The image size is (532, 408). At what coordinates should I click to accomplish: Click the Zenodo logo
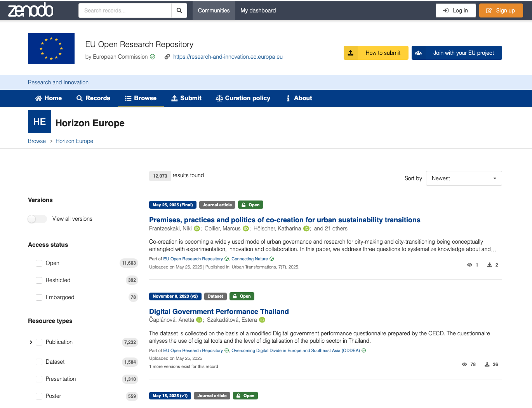[x=31, y=10]
